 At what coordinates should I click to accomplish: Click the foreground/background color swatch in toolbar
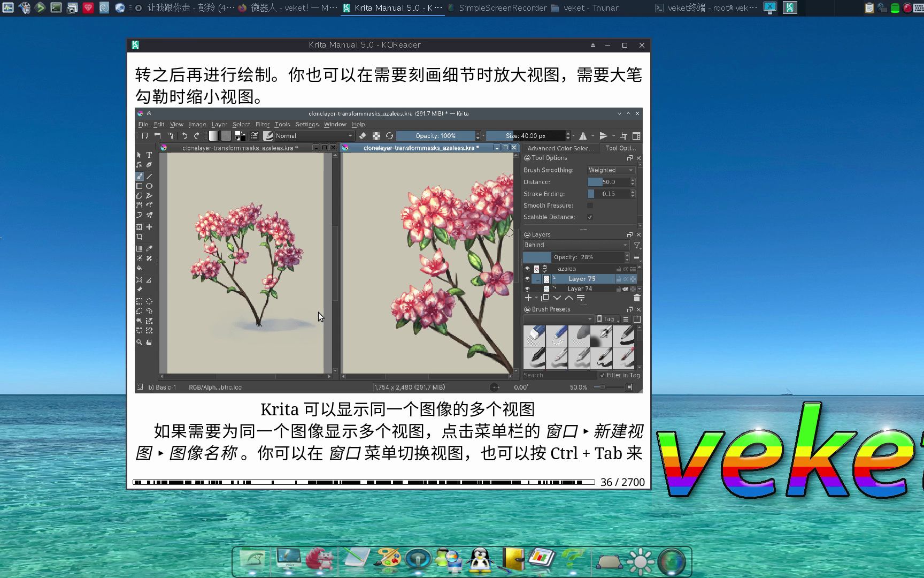coord(240,136)
